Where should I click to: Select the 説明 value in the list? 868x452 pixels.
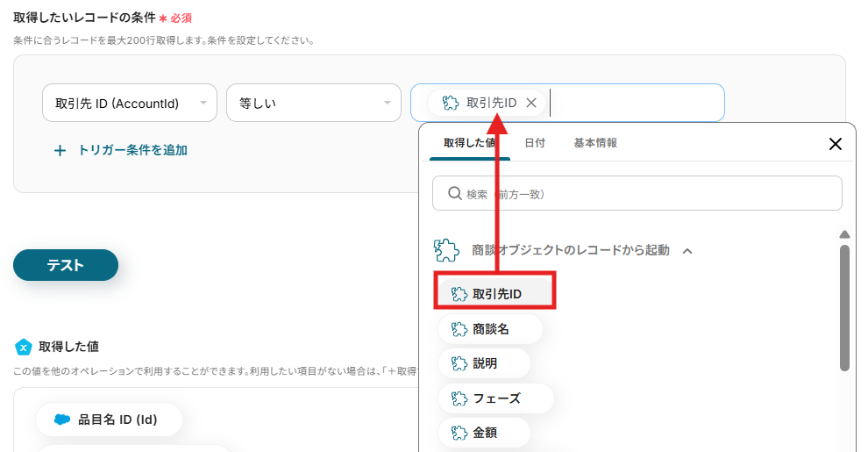point(484,363)
